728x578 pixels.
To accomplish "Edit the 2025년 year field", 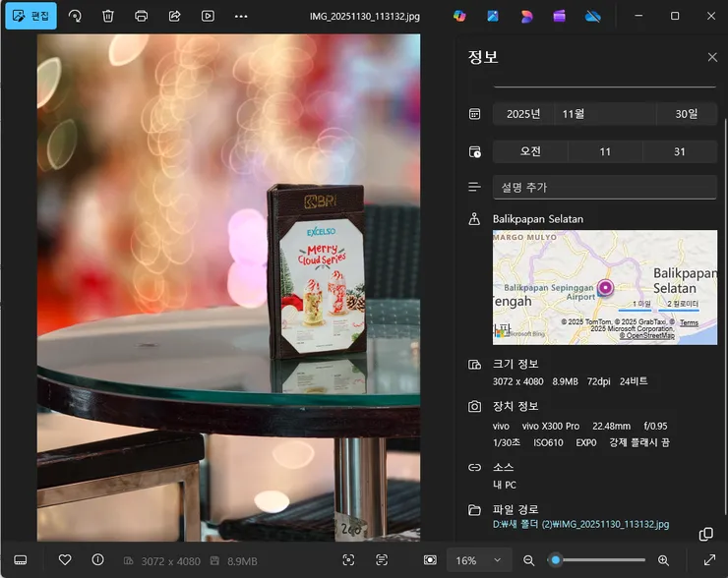I will click(523, 114).
